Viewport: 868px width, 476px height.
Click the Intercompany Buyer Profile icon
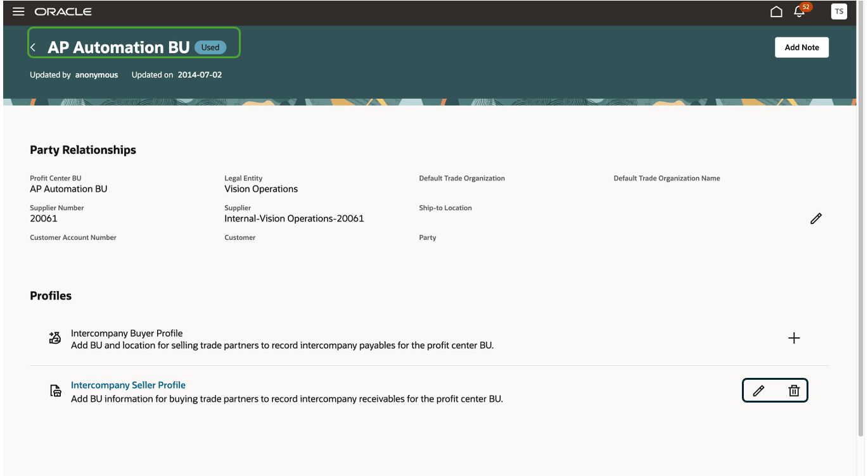[x=55, y=338]
